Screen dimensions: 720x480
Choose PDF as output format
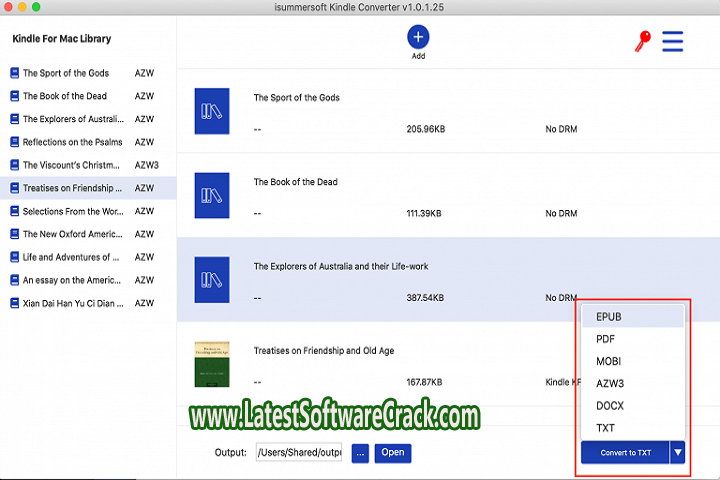(606, 339)
